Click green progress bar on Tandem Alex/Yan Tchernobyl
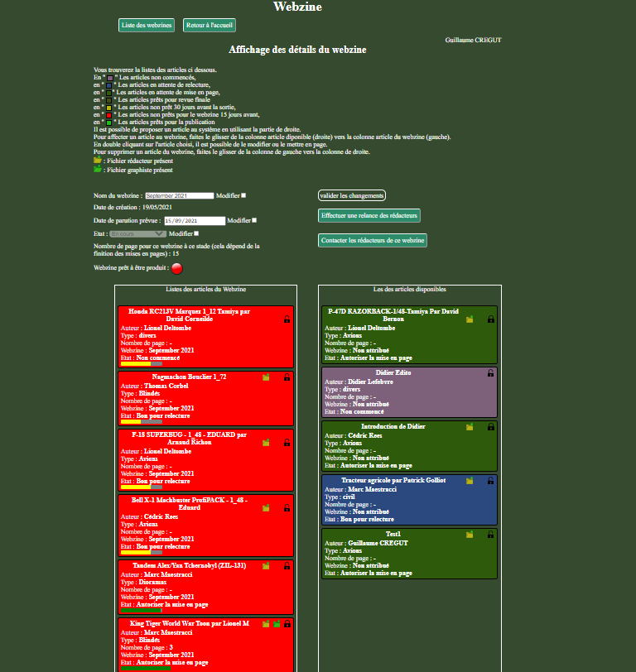 click(x=142, y=610)
